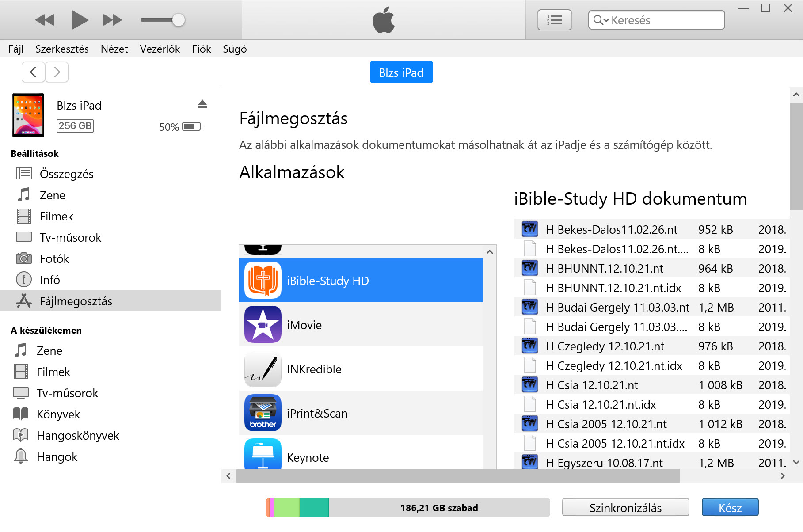
Task: Select the iBible-Study HD app
Action: (361, 280)
